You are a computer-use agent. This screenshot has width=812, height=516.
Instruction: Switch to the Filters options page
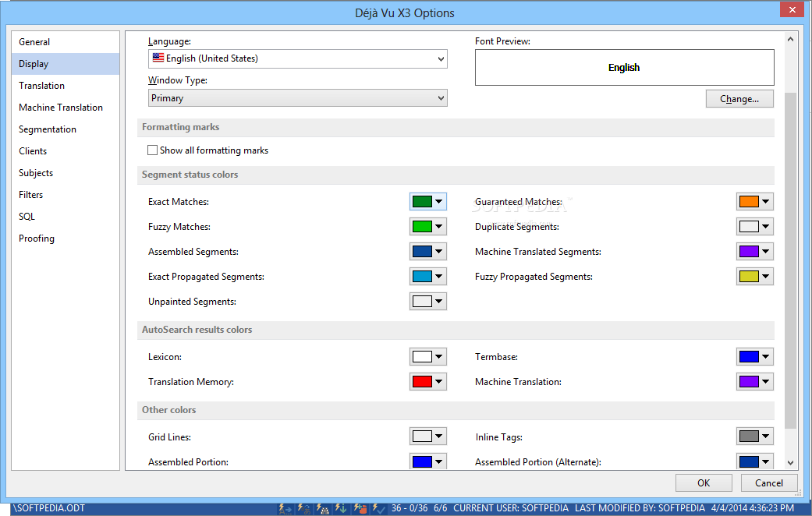[66, 195]
